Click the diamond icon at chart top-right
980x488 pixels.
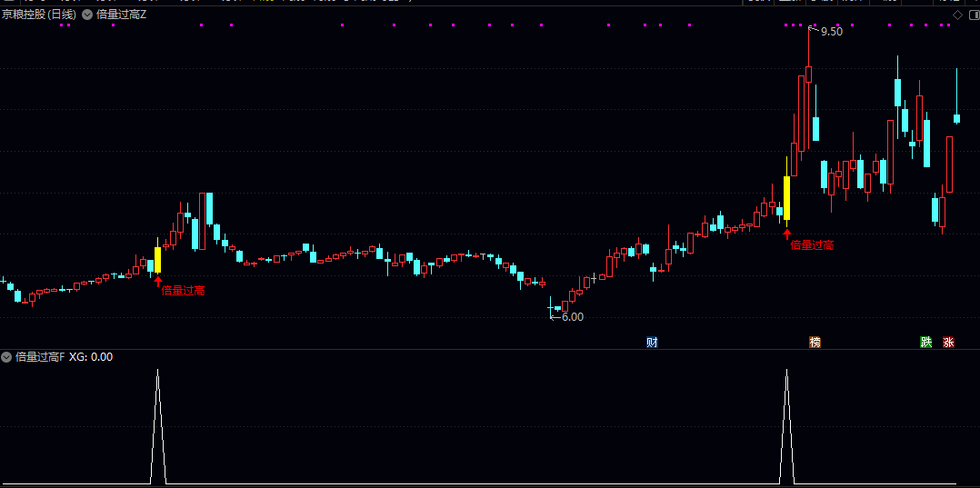(957, 15)
